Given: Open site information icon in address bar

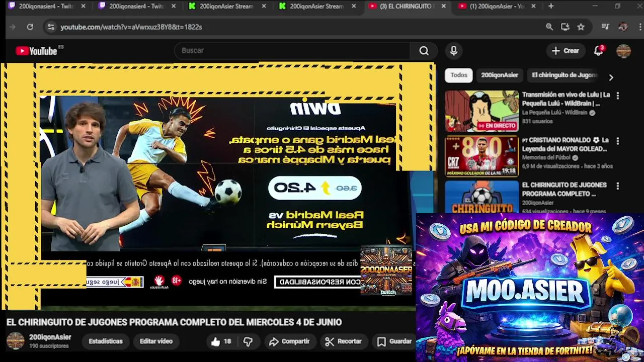Looking at the screenshot, I should coord(50,27).
